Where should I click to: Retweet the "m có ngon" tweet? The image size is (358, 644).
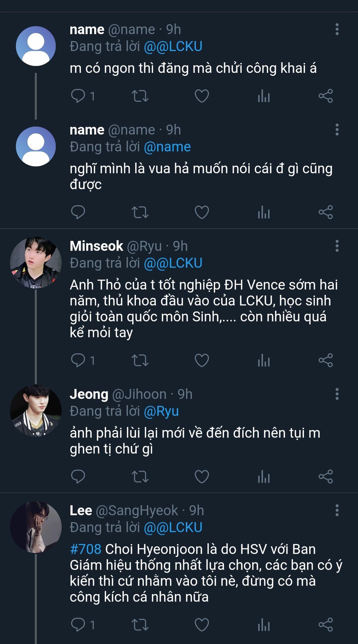coord(140,96)
